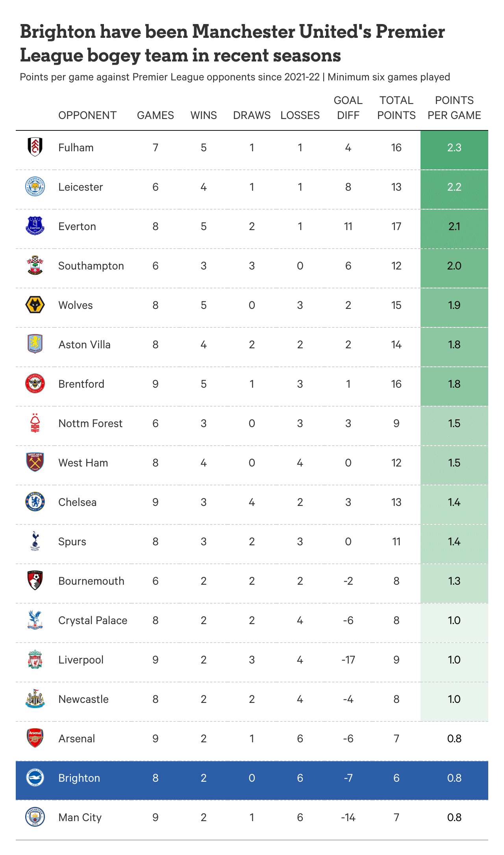The image size is (504, 855).
Task: Click the Southampton team name
Action: [91, 266]
